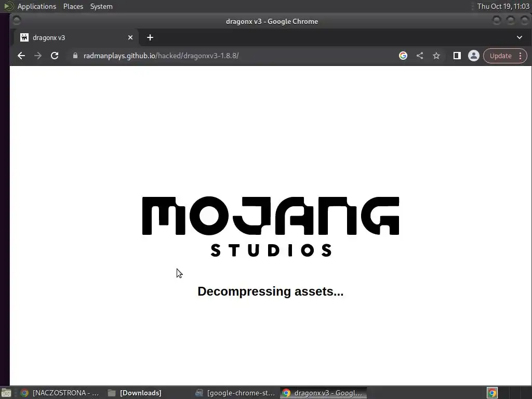View site information via the lock icon
The height and width of the screenshot is (399, 532).
point(75,56)
